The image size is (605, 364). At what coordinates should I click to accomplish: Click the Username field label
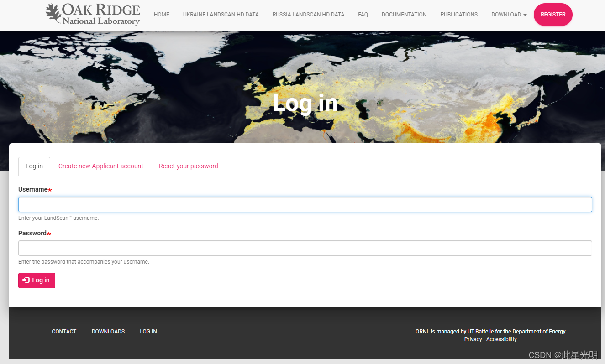point(33,189)
